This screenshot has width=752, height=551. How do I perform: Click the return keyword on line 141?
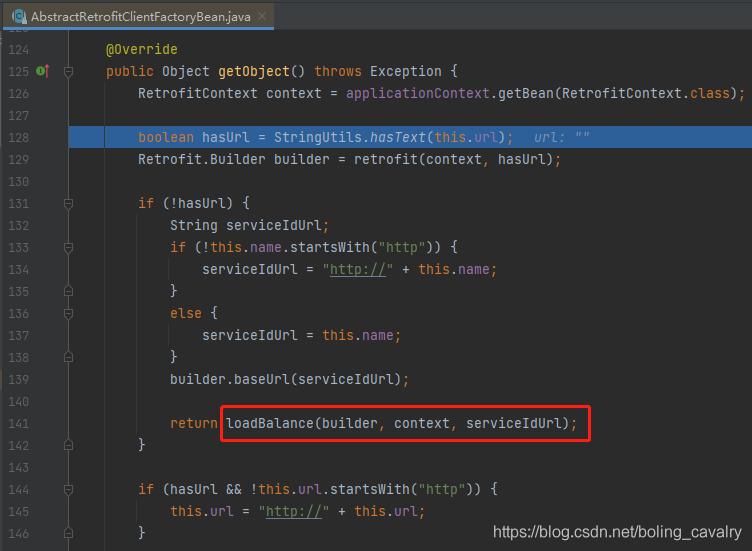click(194, 423)
